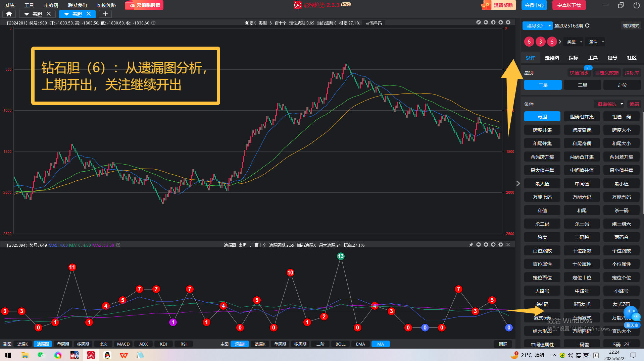
Task: Add a new tab with plus icon
Action: (105, 14)
